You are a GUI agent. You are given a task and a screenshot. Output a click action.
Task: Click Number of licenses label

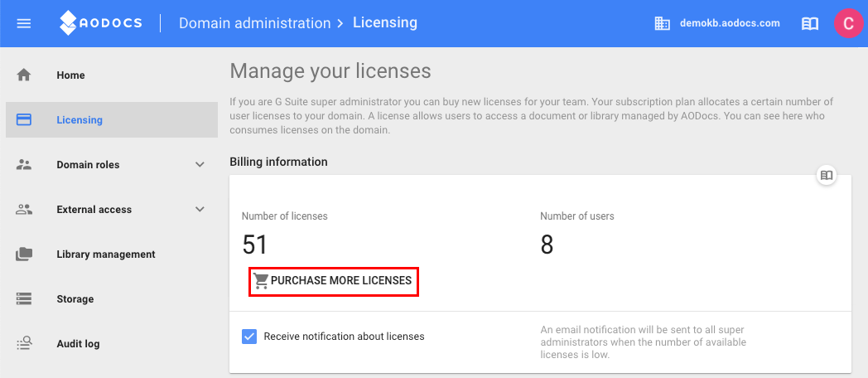[x=285, y=216]
